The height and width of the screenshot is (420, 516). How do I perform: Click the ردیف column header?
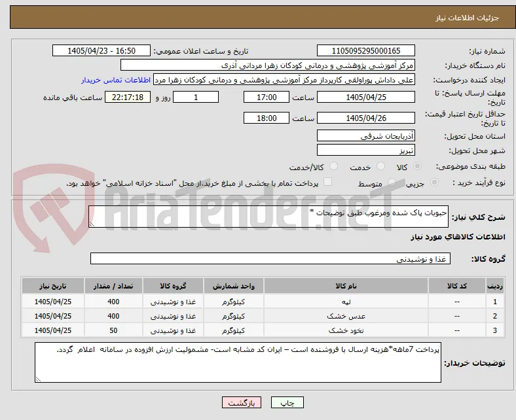coord(495,286)
